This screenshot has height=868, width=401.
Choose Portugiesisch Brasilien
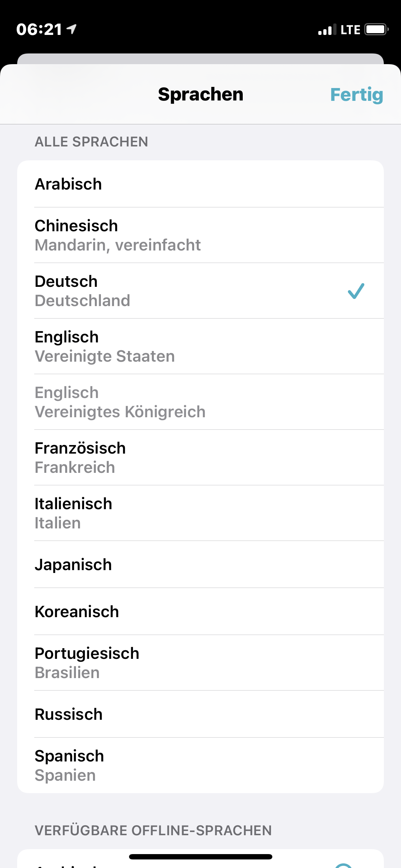click(x=200, y=663)
